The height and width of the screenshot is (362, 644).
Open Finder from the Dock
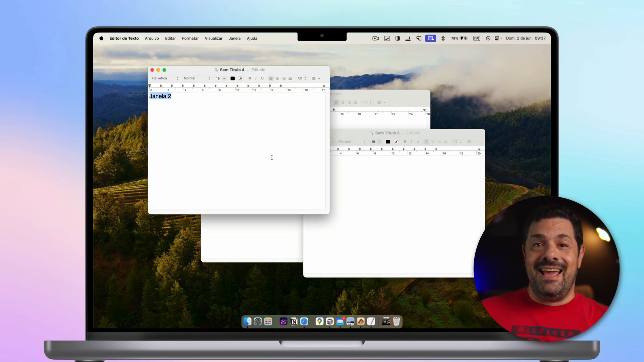point(248,322)
